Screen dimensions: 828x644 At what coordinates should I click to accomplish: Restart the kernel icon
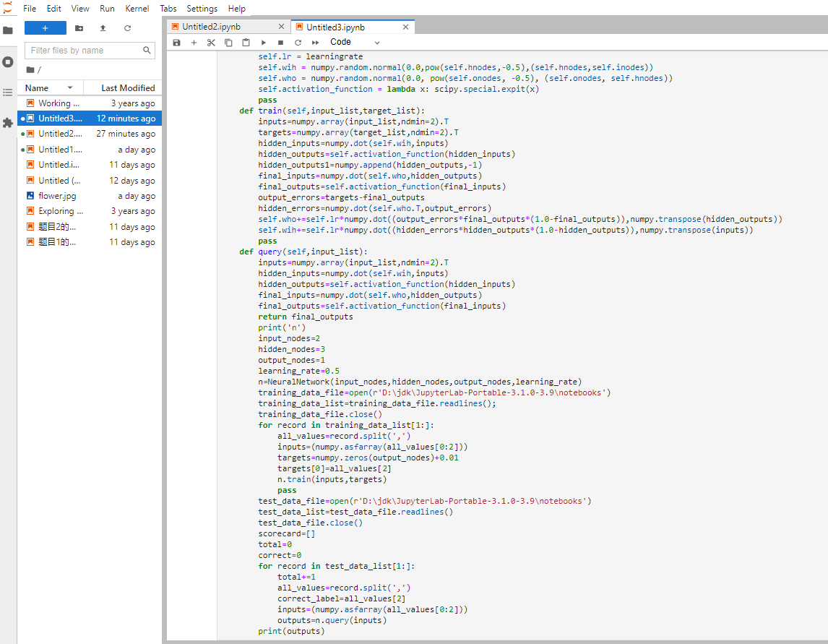click(298, 43)
